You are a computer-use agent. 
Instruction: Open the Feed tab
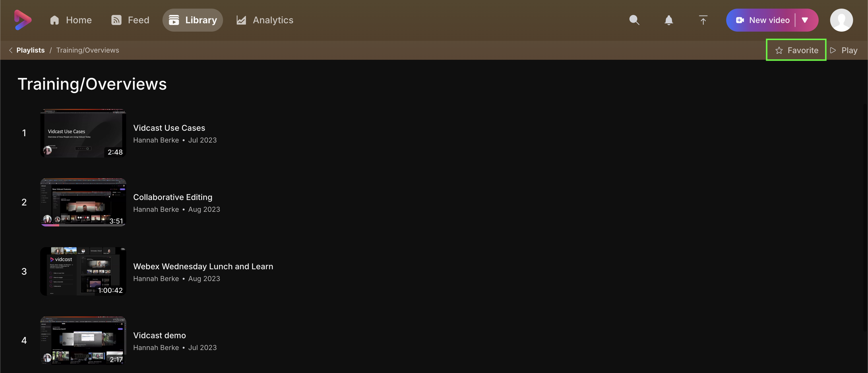coord(130,20)
